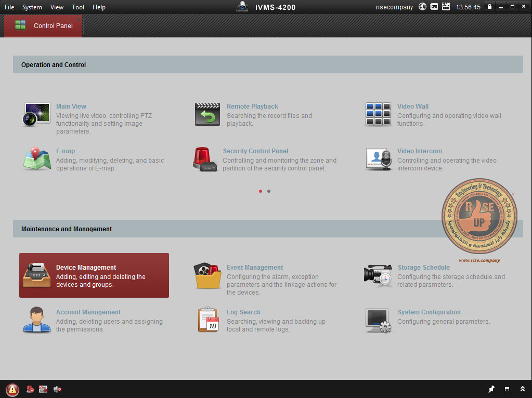
Task: Click the Log Search link
Action: coord(243,312)
